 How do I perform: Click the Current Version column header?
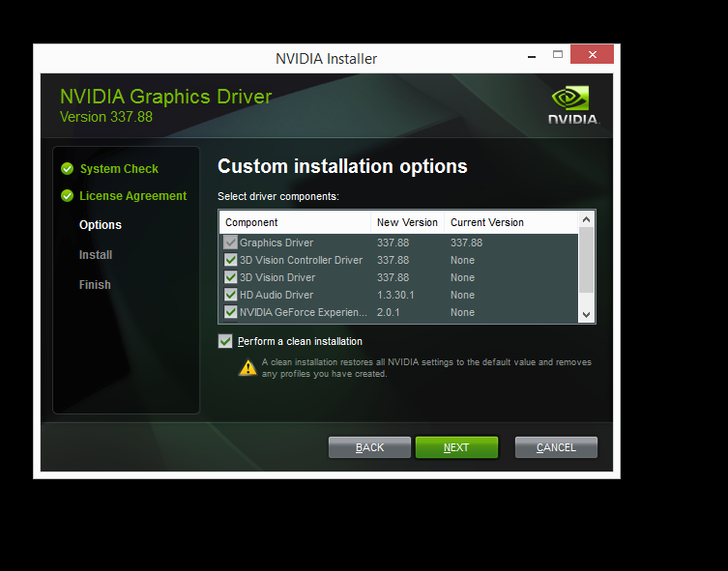click(x=511, y=222)
